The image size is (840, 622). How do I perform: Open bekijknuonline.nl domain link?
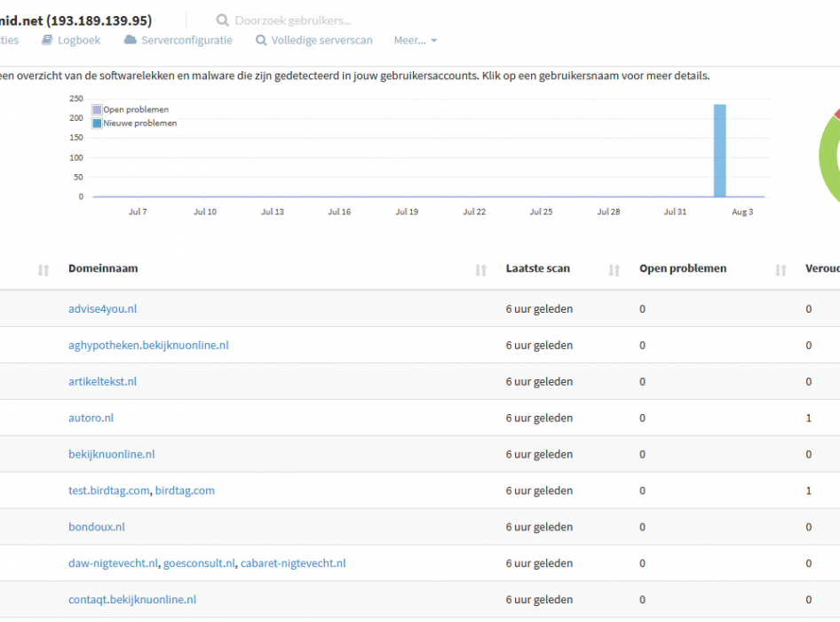[x=111, y=454]
